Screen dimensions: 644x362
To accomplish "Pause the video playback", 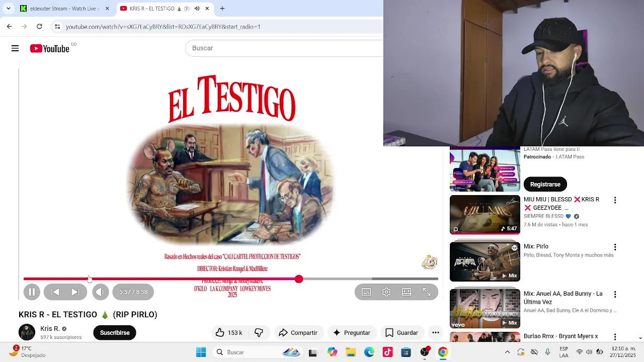I will coord(32,292).
